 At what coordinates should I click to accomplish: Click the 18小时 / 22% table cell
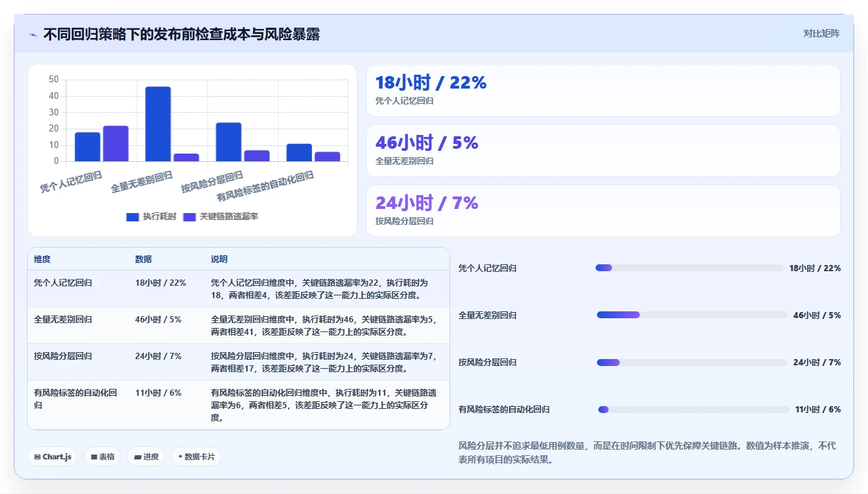pos(167,289)
